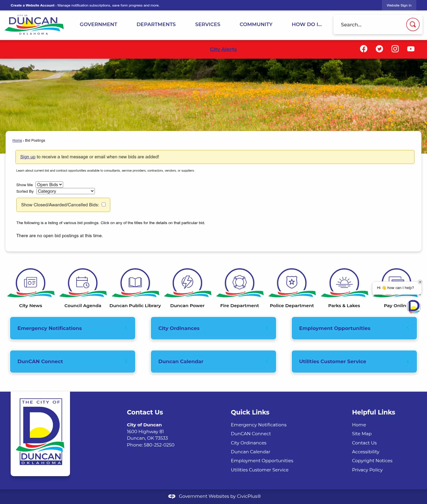
Task: Click footer Utilities Customer Service quick link
Action: [259, 470]
